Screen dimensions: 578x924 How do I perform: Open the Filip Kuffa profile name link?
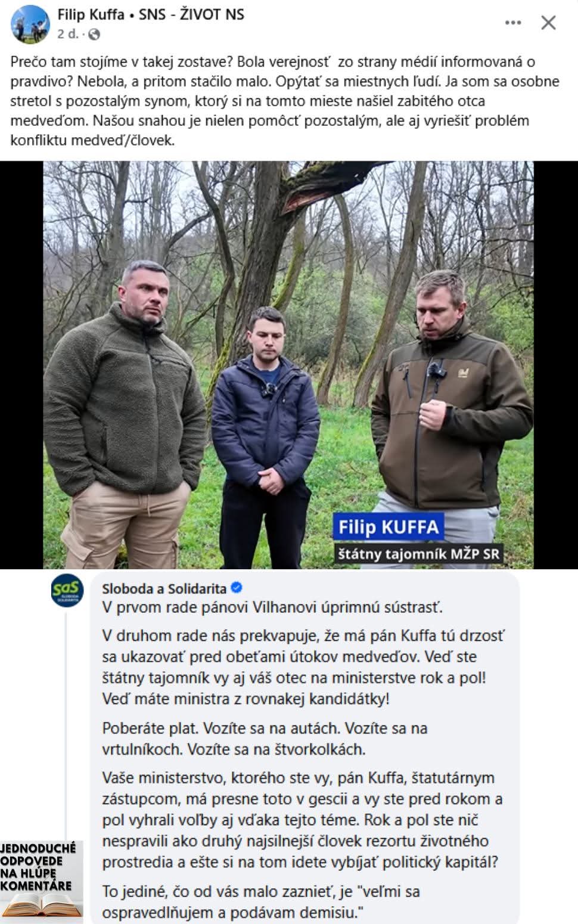pyautogui.click(x=91, y=14)
